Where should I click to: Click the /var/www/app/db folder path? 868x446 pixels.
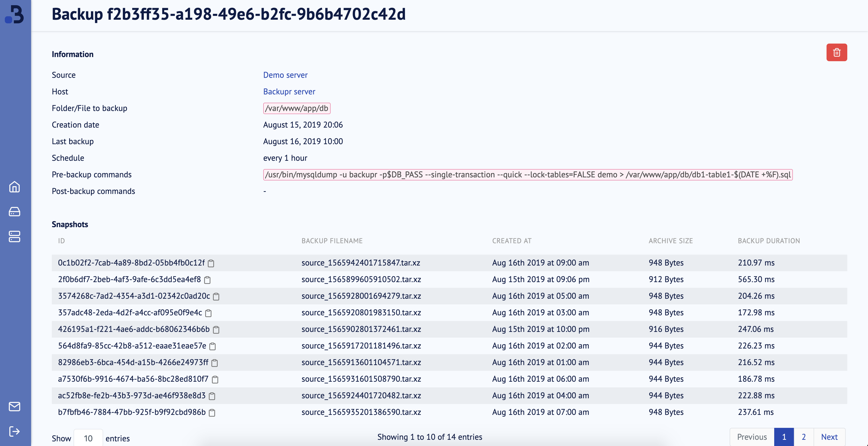pyautogui.click(x=296, y=108)
